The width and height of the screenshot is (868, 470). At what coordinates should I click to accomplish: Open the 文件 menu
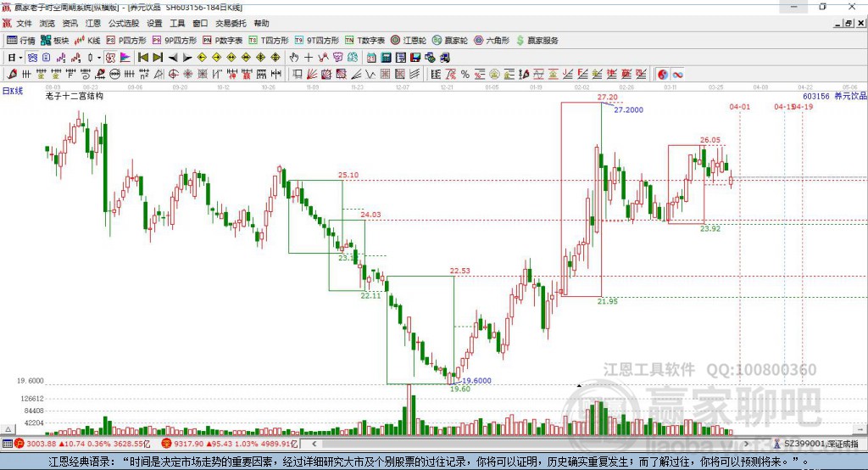25,23
